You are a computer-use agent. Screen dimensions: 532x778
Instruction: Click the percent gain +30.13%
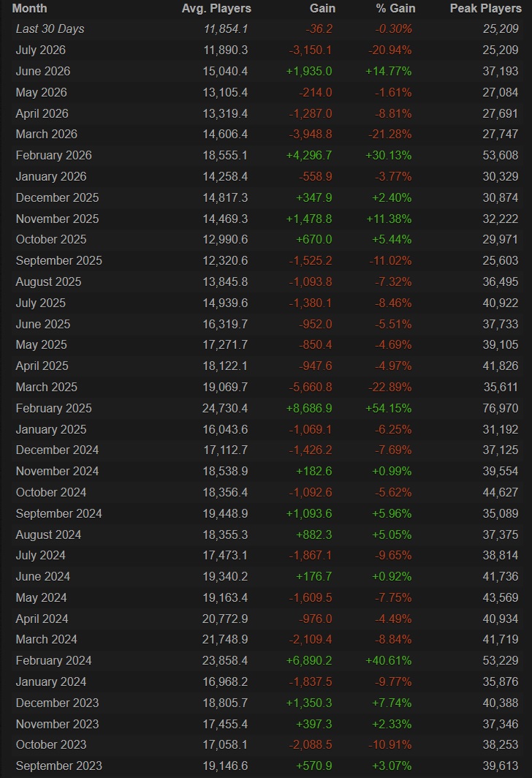click(388, 155)
